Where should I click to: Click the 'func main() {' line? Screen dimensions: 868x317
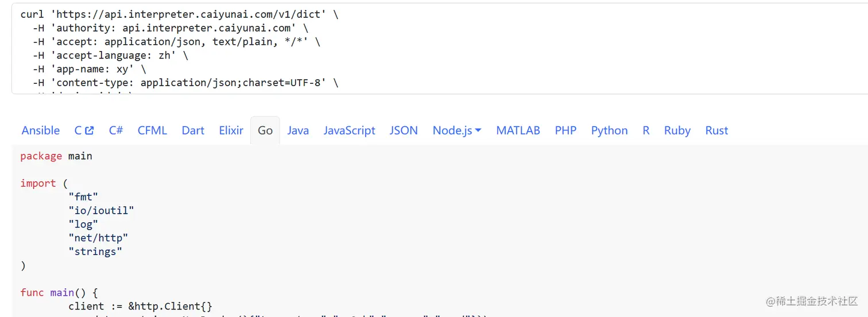pyautogui.click(x=59, y=292)
